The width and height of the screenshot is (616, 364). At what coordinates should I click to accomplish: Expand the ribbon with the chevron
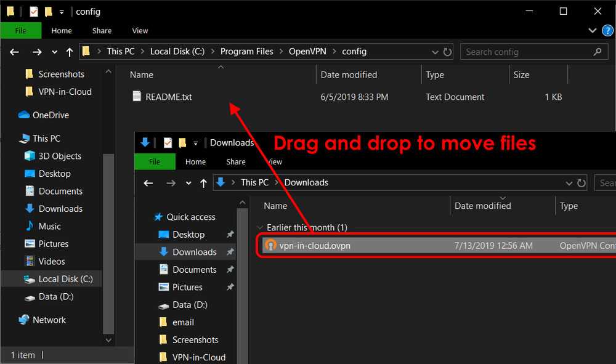(x=593, y=31)
